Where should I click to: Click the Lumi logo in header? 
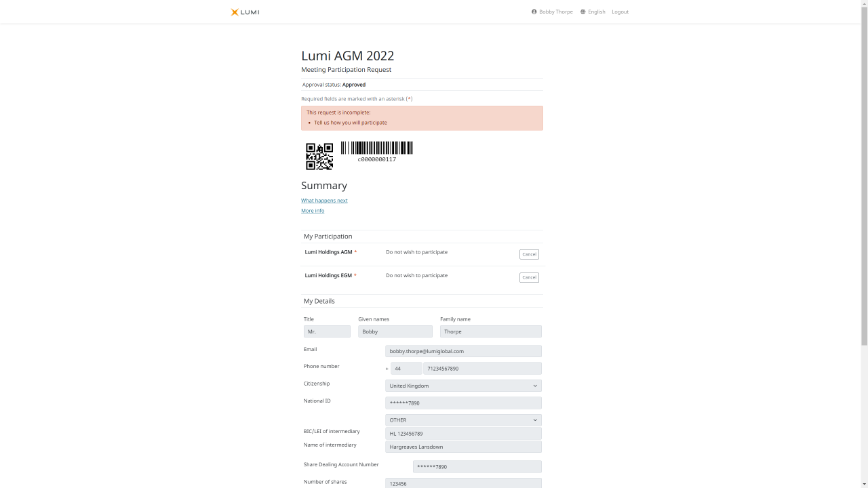[x=245, y=12]
